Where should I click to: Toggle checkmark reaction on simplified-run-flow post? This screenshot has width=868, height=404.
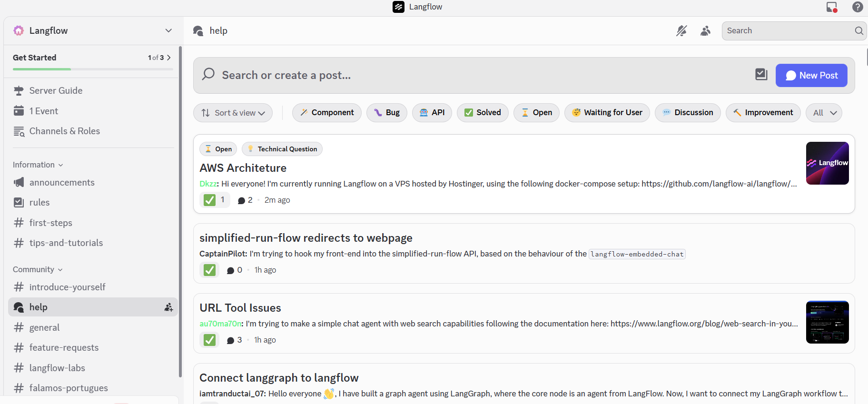point(209,270)
